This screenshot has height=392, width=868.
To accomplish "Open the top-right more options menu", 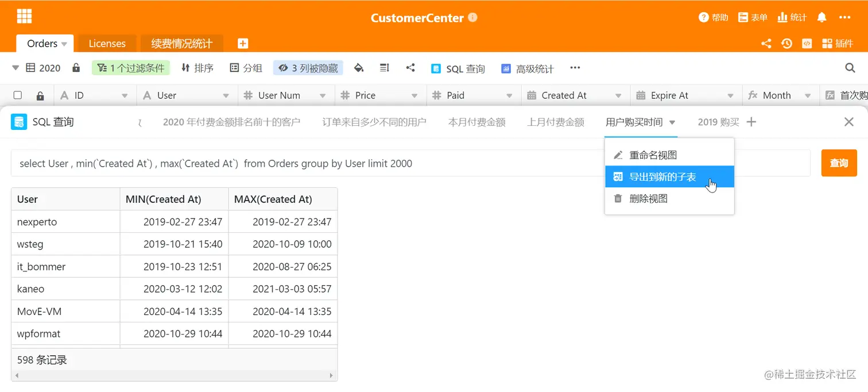I will [x=844, y=17].
